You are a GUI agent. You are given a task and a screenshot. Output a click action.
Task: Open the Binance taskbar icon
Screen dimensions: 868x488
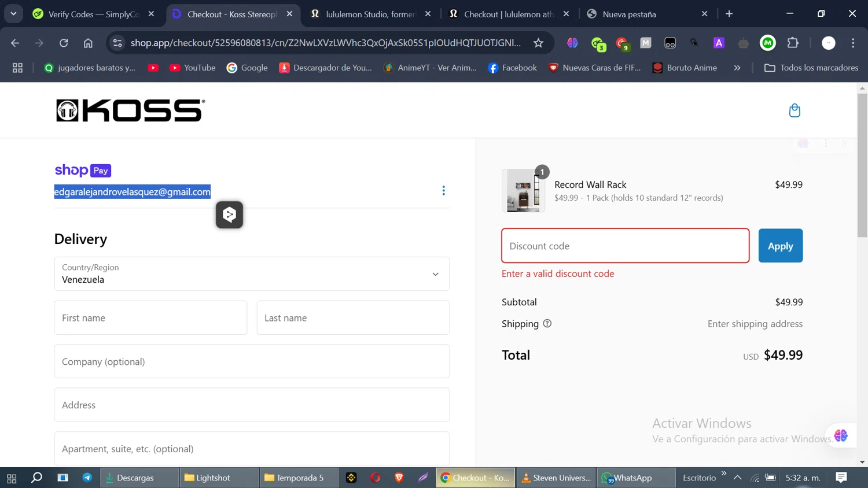[x=351, y=478]
